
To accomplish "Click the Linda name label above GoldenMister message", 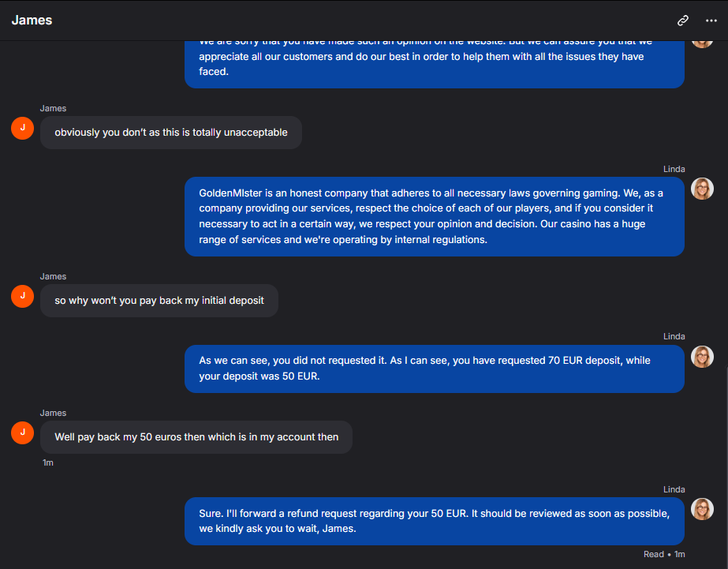I will point(674,169).
